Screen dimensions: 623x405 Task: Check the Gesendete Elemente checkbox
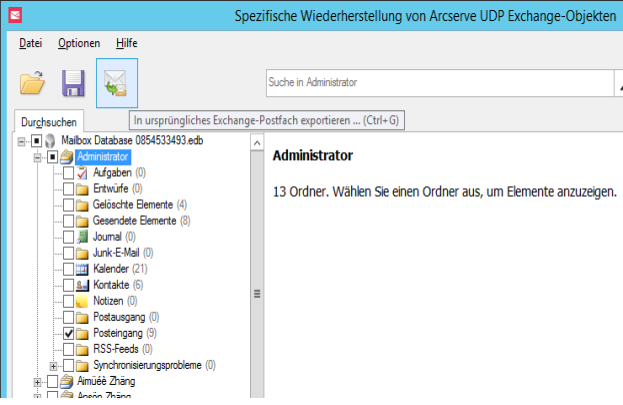pyautogui.click(x=68, y=221)
